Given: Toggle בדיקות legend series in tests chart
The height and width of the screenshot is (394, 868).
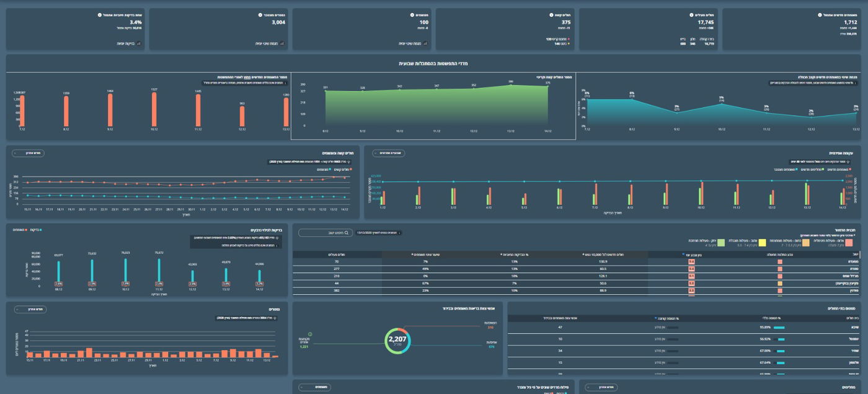Looking at the screenshot, I should (x=34, y=229).
